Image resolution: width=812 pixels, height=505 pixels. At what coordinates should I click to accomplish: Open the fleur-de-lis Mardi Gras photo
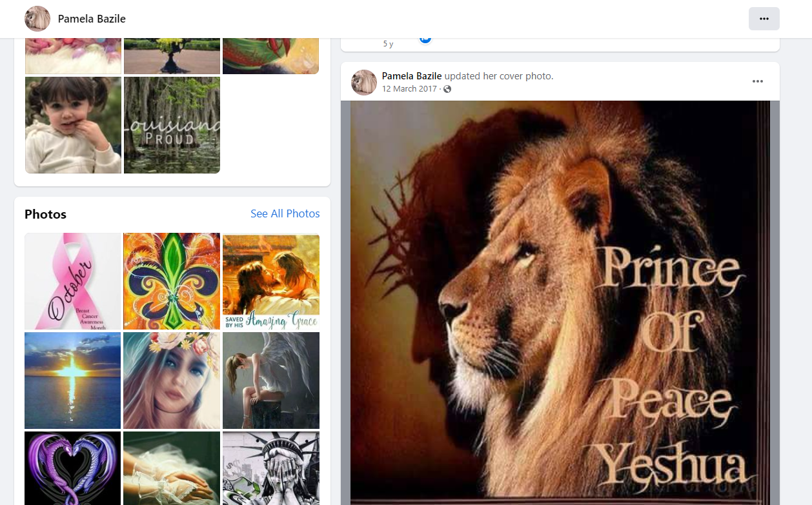coord(172,281)
